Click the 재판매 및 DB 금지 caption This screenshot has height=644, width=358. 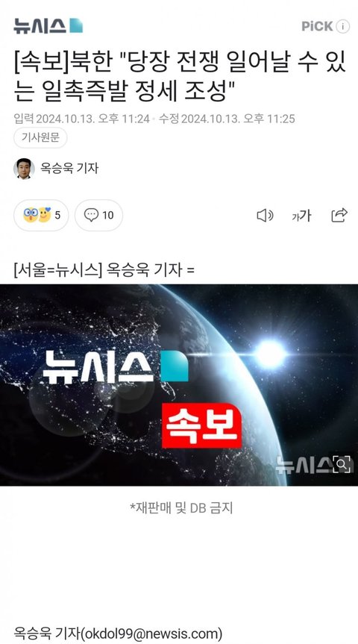coord(181,508)
